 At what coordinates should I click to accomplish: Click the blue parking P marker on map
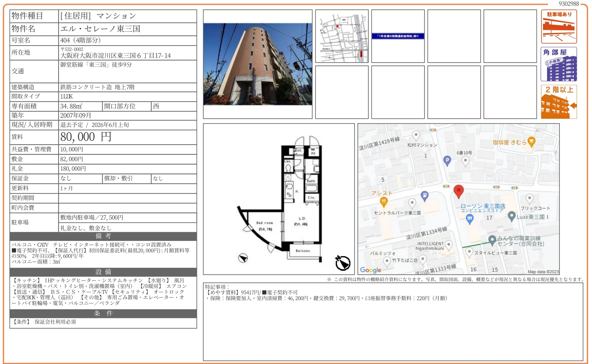tap(447, 161)
